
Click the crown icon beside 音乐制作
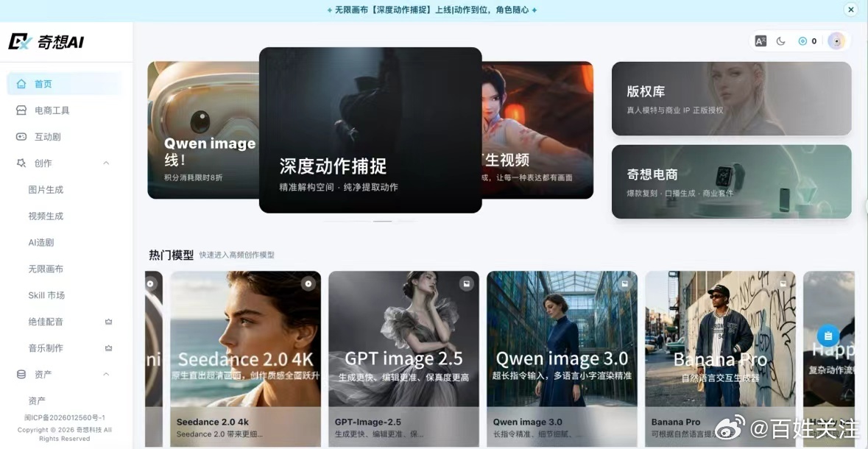(108, 348)
